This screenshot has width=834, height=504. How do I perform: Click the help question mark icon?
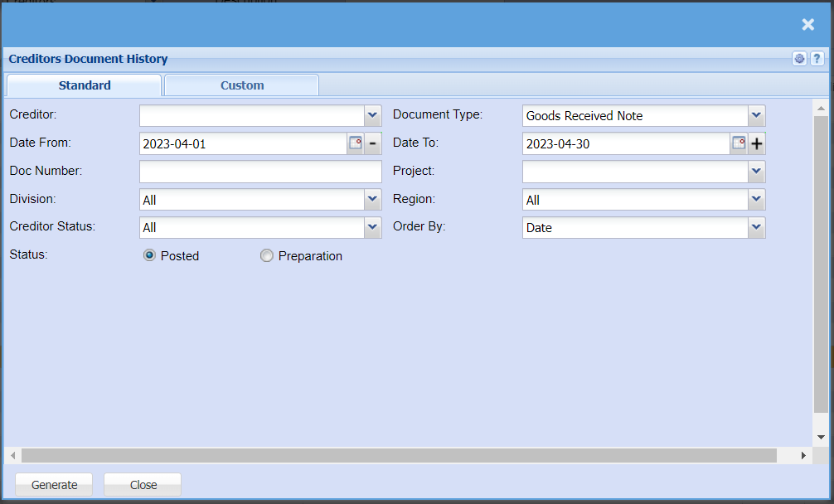[817, 59]
